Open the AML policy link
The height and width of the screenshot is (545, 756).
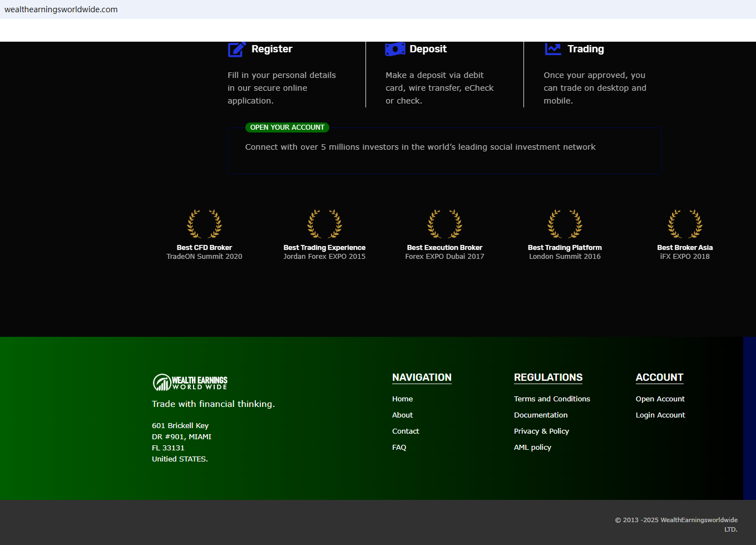coord(532,448)
